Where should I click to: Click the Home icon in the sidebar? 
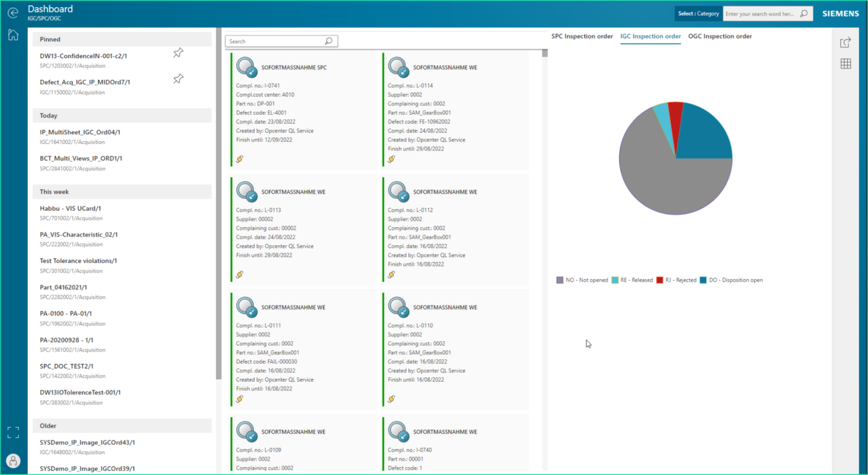pos(12,34)
